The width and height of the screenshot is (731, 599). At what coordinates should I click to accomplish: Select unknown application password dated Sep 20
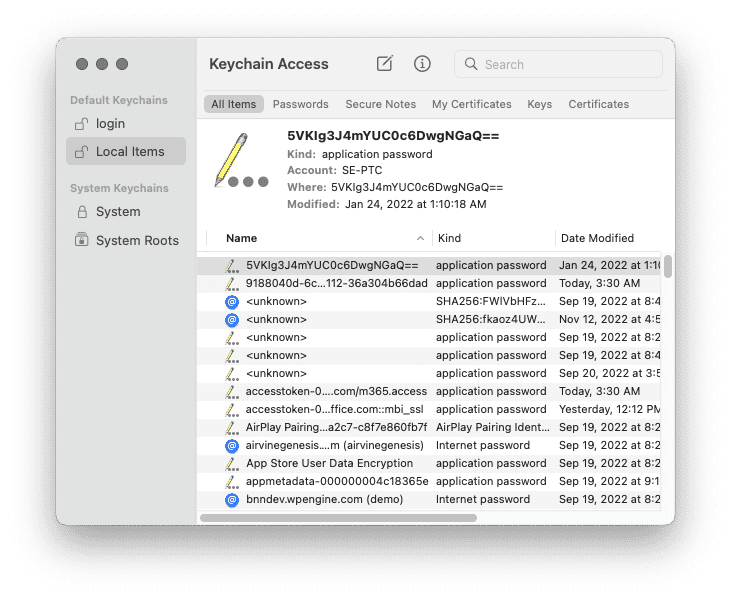pos(428,373)
